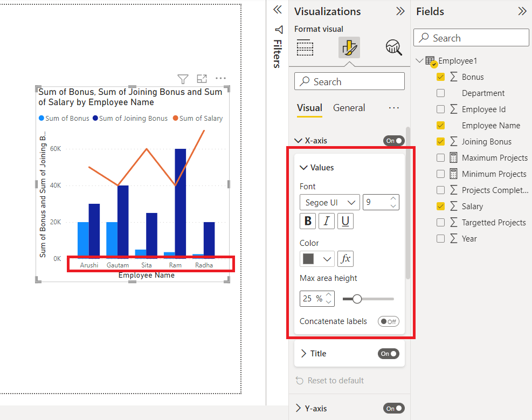Turn off the Y-axis toggle
Screen dimensions: 532x420
click(x=393, y=409)
